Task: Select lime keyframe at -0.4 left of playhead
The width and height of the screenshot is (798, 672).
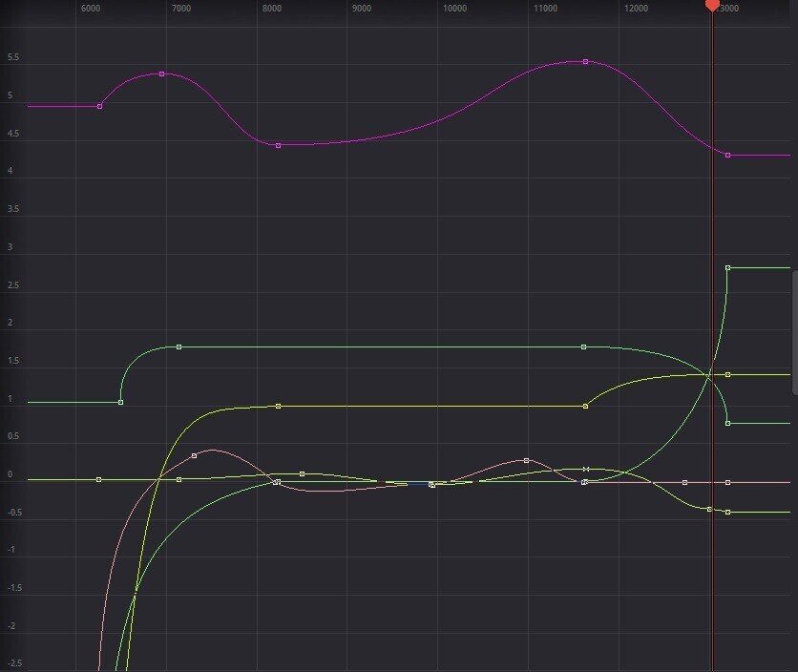Action: [x=709, y=509]
